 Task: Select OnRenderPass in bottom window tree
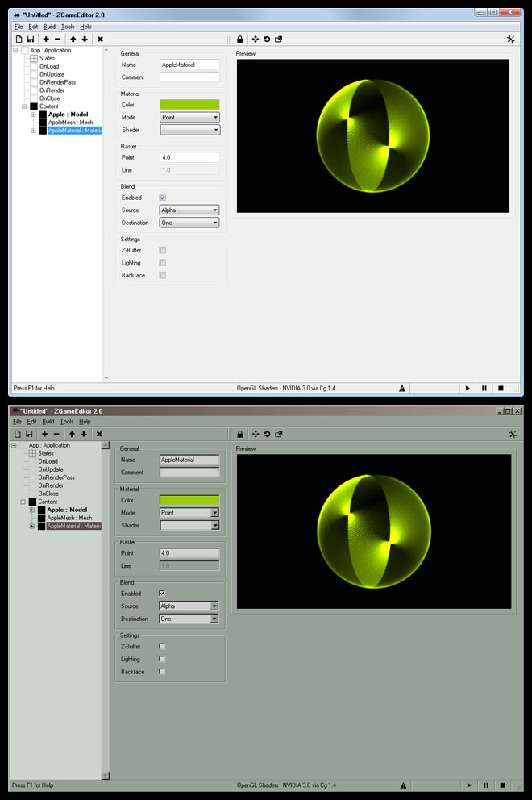[56, 477]
